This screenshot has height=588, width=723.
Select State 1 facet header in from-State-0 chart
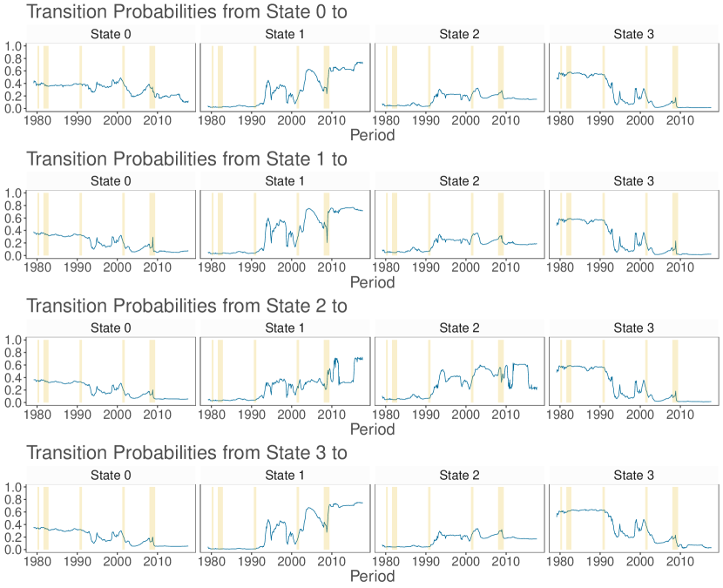(285, 34)
